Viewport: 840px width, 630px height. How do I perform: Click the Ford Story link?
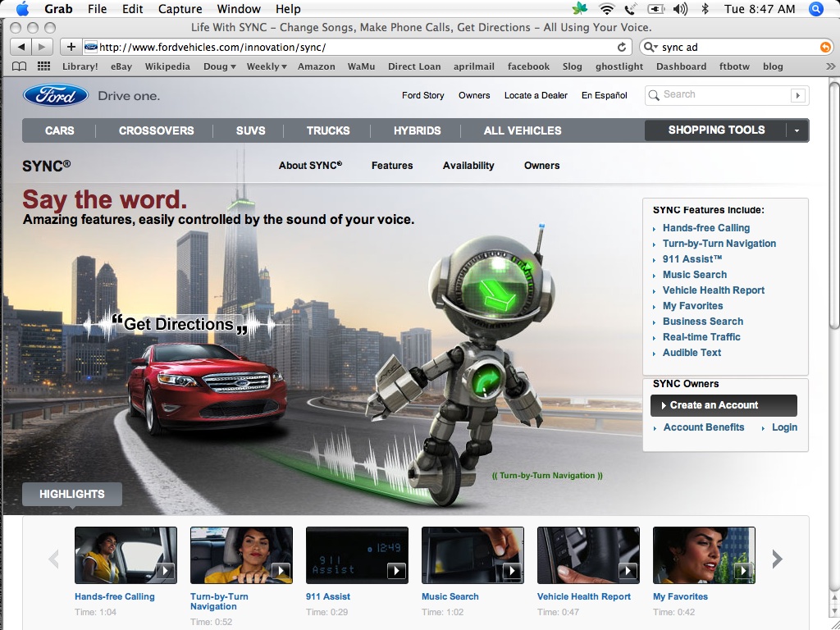422,95
